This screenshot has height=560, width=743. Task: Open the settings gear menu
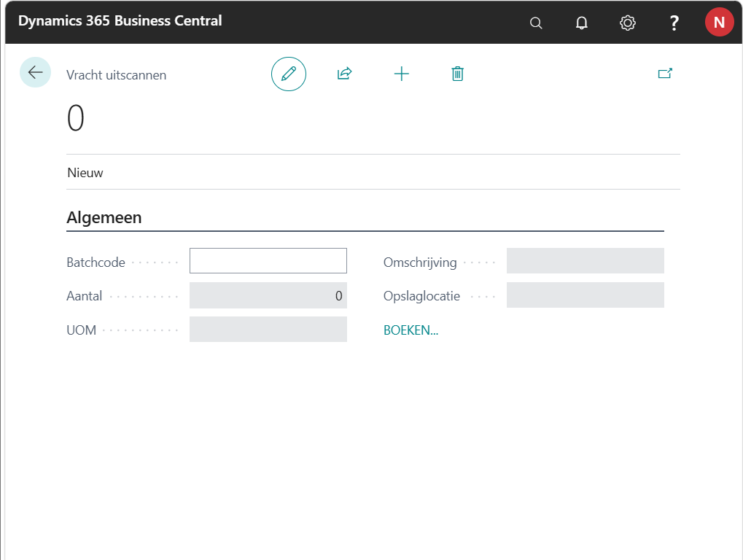(627, 23)
